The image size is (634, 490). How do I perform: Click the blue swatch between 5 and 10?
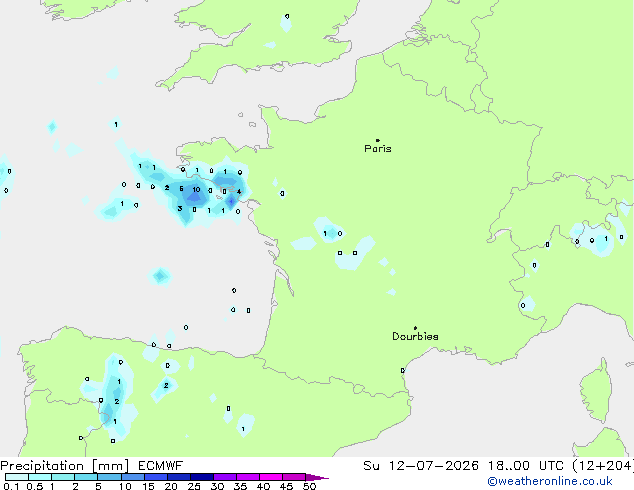[110, 477]
